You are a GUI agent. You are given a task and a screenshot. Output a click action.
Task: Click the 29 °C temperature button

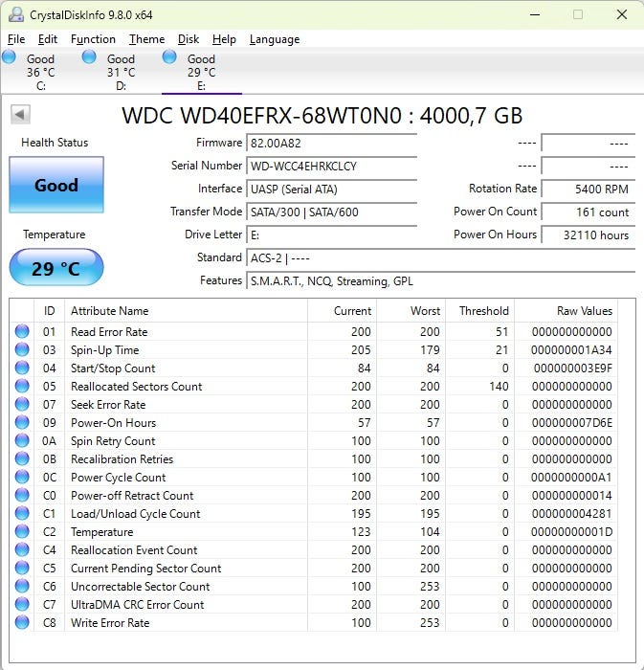[56, 267]
